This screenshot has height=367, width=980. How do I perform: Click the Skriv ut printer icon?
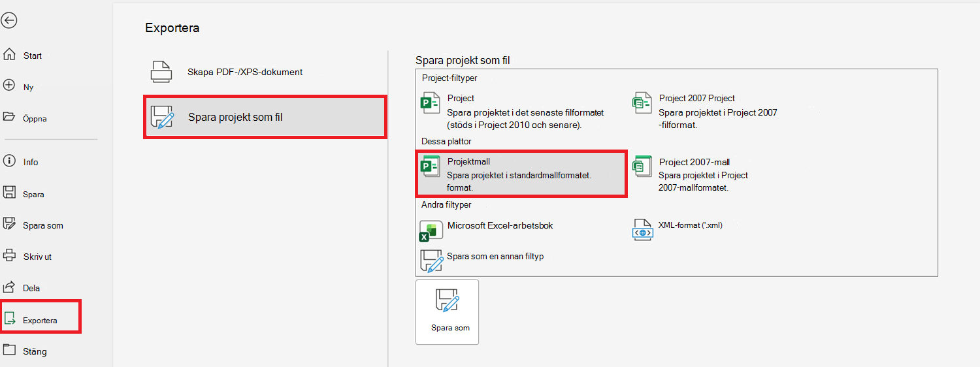coord(9,255)
